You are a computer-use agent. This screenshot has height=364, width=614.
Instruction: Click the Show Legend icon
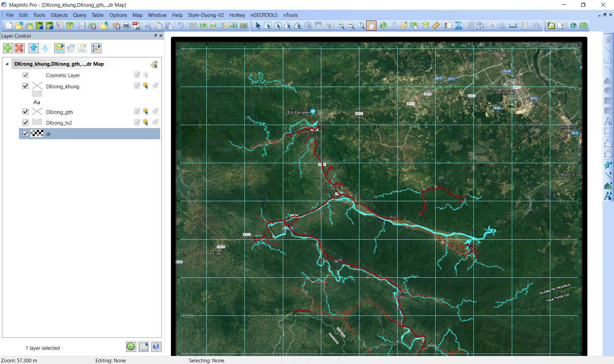click(x=448, y=26)
